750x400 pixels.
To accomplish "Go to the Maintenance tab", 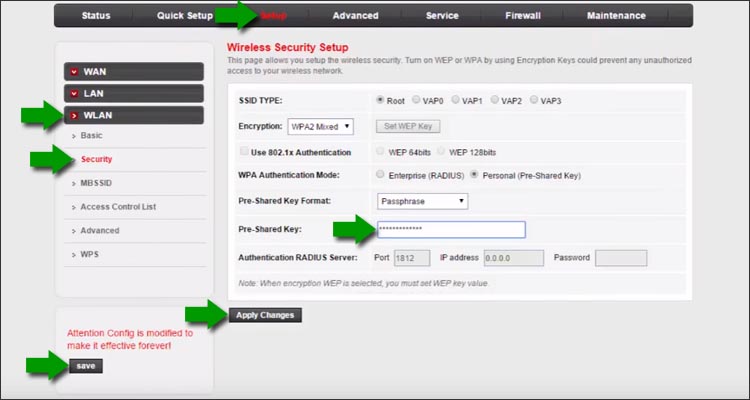I will 616,16.
